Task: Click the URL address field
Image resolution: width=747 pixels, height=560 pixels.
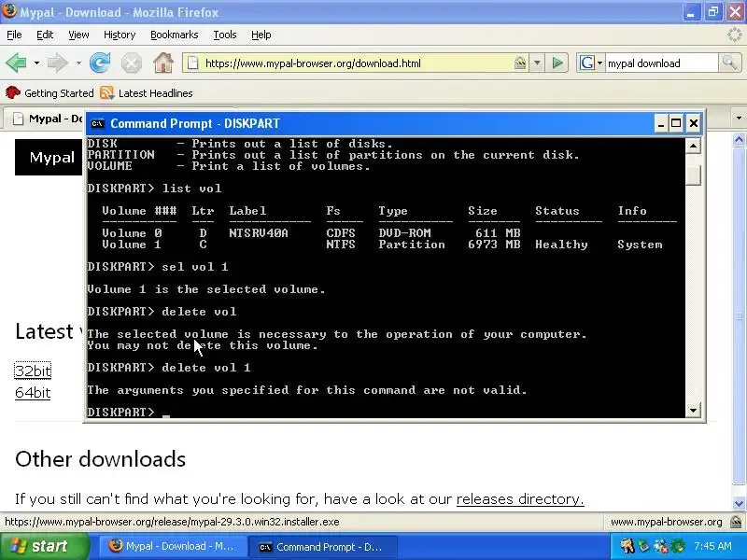Action: click(358, 63)
